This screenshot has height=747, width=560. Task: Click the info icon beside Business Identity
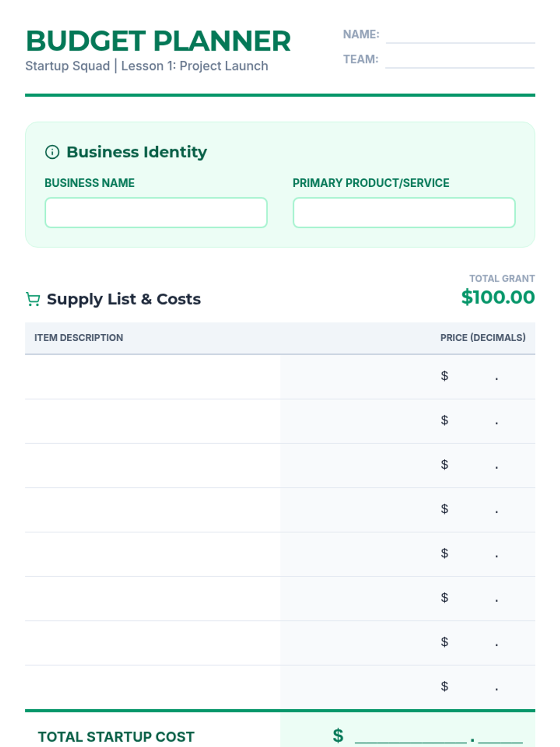tap(52, 152)
